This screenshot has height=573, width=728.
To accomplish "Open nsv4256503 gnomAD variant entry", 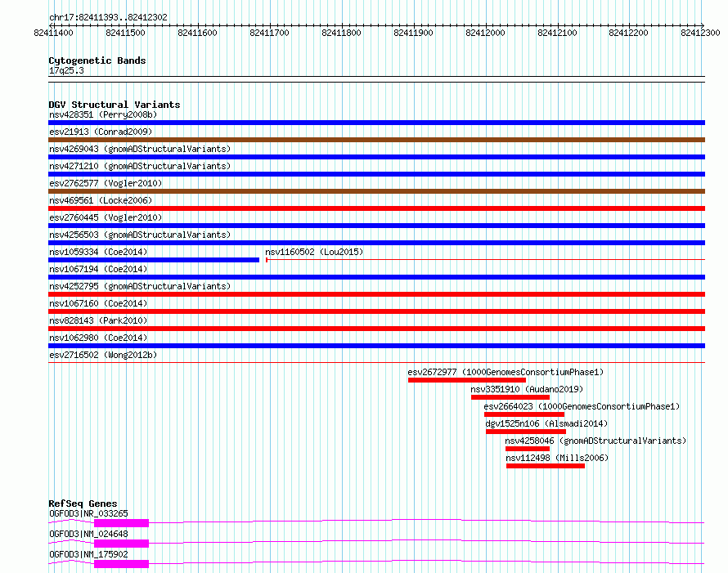I will coord(140,235).
